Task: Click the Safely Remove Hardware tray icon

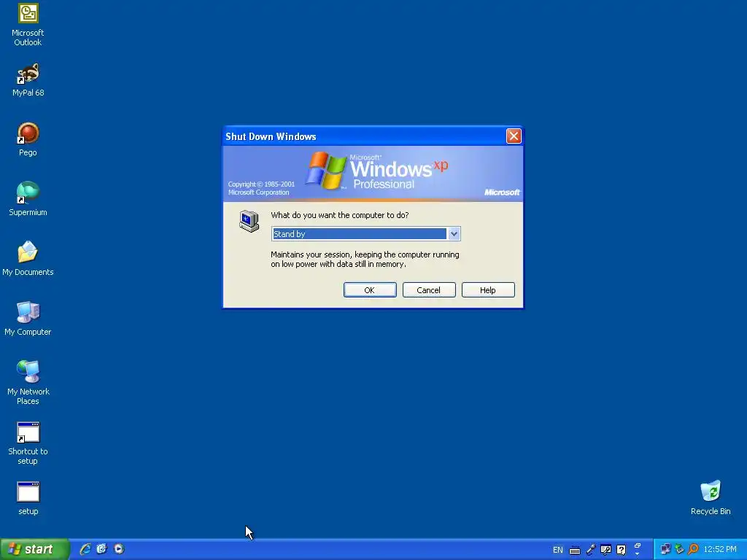Action: click(680, 550)
